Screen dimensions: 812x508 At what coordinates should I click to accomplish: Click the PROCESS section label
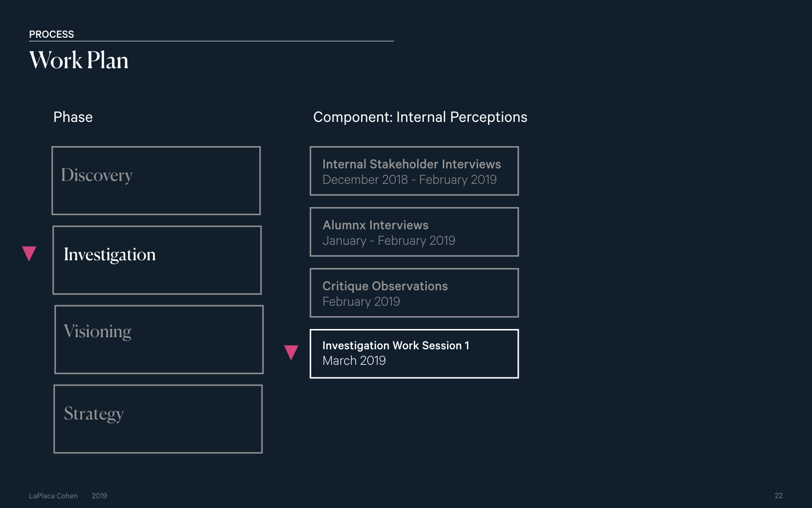tap(51, 34)
